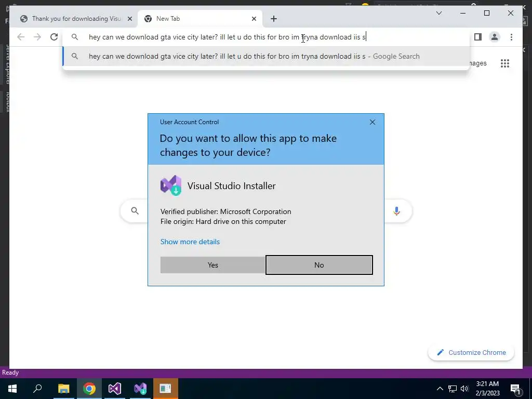Viewport: 532px width, 399px height.
Task: Open the Chrome profile avatar
Action: point(495,37)
